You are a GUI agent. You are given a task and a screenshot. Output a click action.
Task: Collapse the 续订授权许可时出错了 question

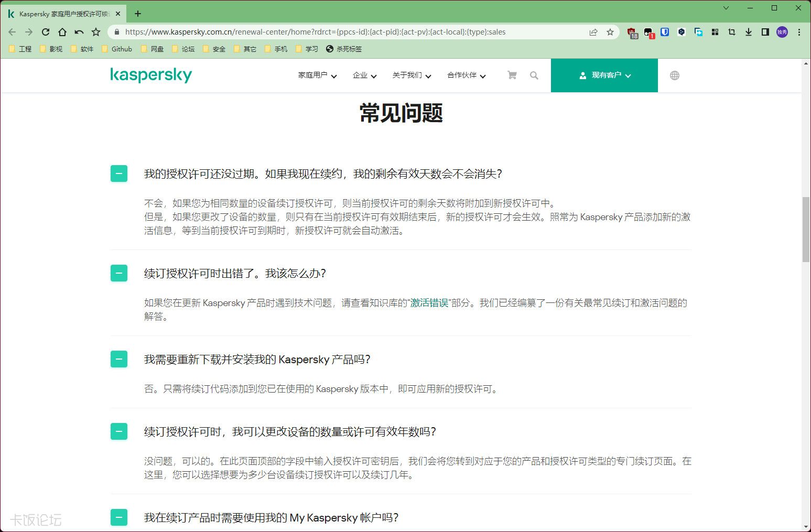pos(119,273)
